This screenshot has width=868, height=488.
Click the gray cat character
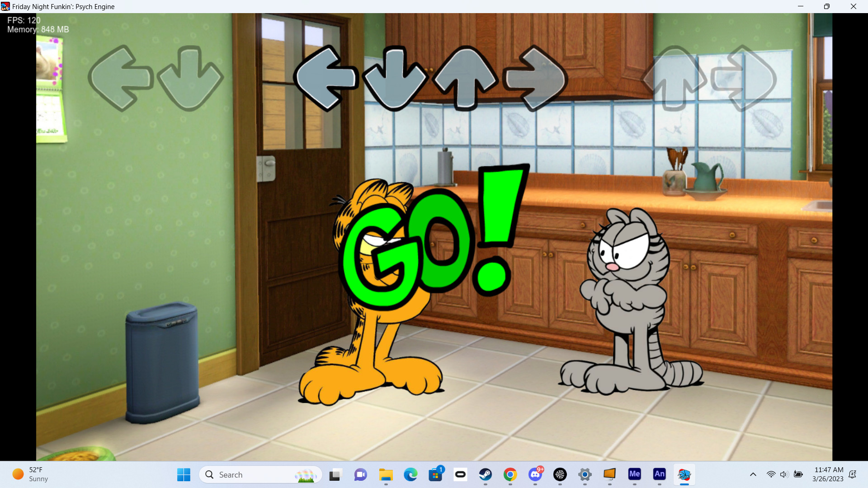[631, 300]
